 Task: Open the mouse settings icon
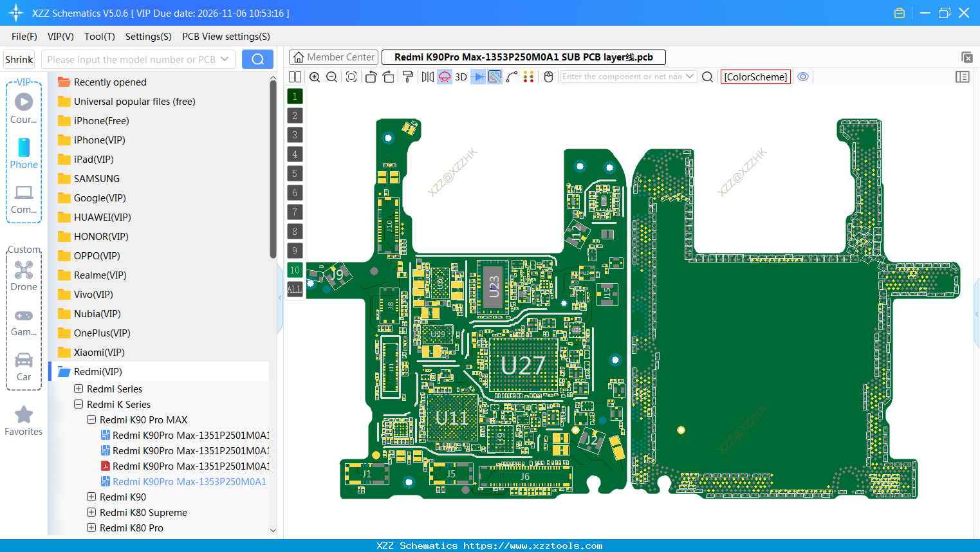(x=548, y=77)
